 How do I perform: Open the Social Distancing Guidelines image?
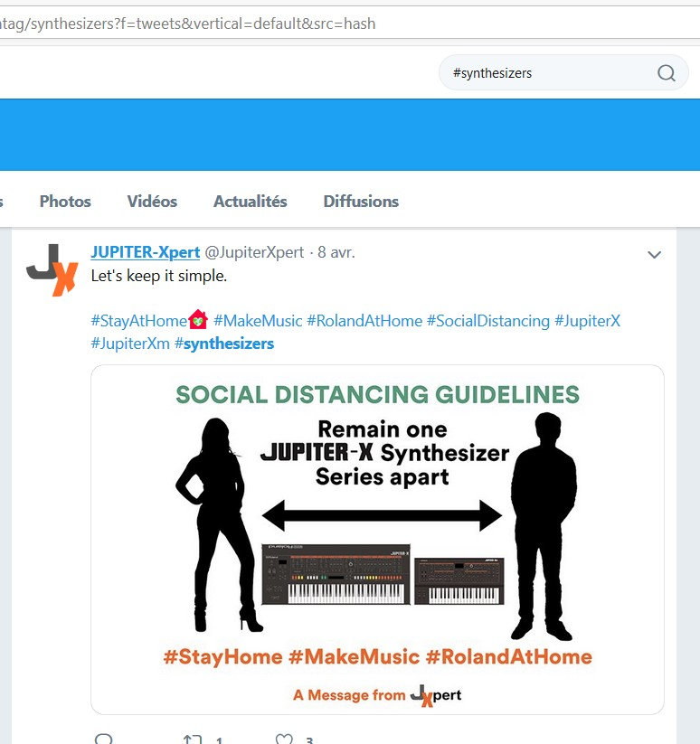point(377,540)
